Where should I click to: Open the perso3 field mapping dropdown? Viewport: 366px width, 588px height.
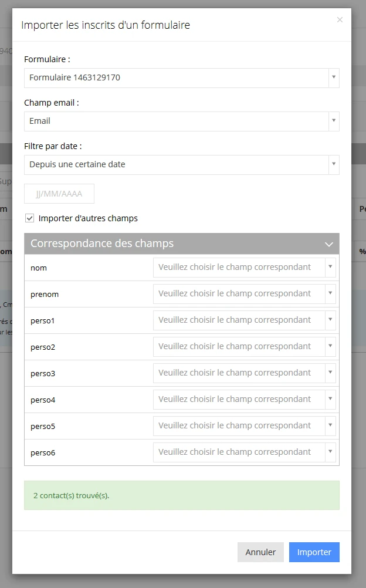click(244, 373)
